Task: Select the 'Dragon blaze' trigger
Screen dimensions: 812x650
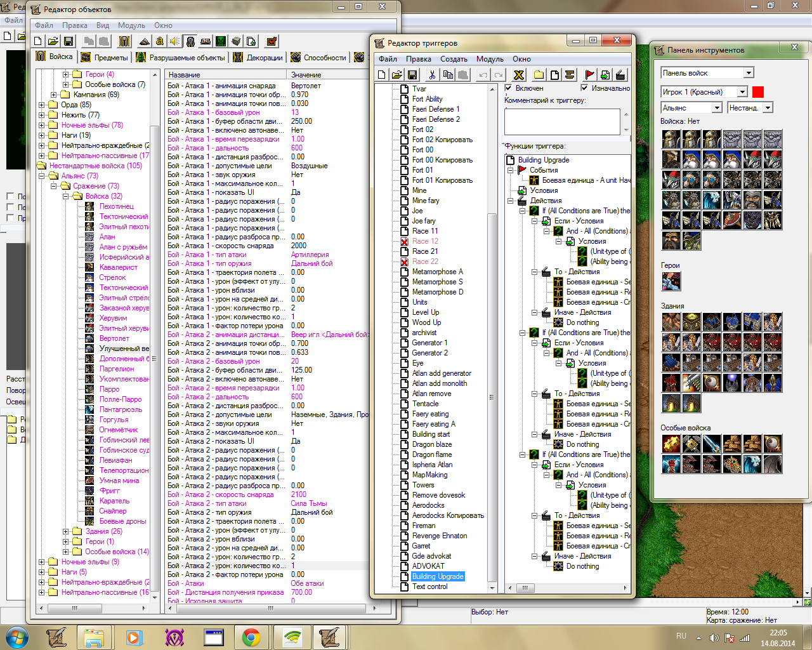Action: tap(431, 444)
